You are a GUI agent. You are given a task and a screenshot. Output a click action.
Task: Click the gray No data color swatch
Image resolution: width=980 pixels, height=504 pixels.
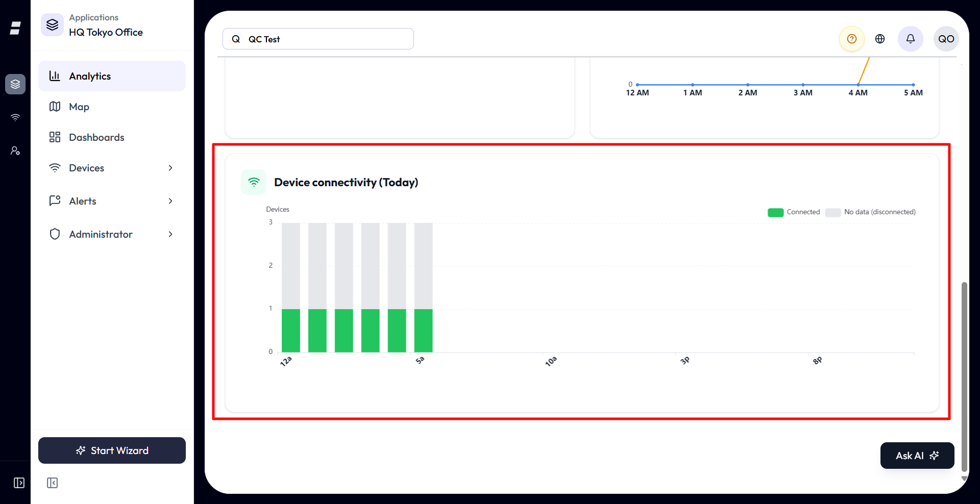click(x=833, y=213)
